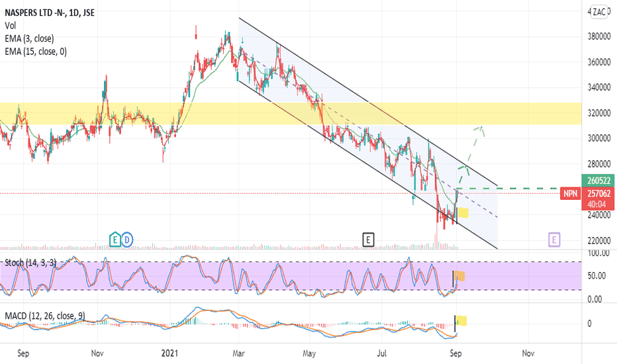Click the ZAC currency label on price axis
Image resolution: width=617 pixels, height=364 pixels.
click(x=599, y=12)
